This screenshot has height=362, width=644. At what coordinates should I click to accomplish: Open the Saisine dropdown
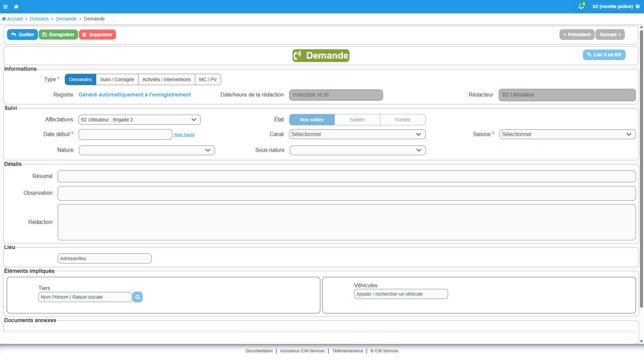point(568,134)
